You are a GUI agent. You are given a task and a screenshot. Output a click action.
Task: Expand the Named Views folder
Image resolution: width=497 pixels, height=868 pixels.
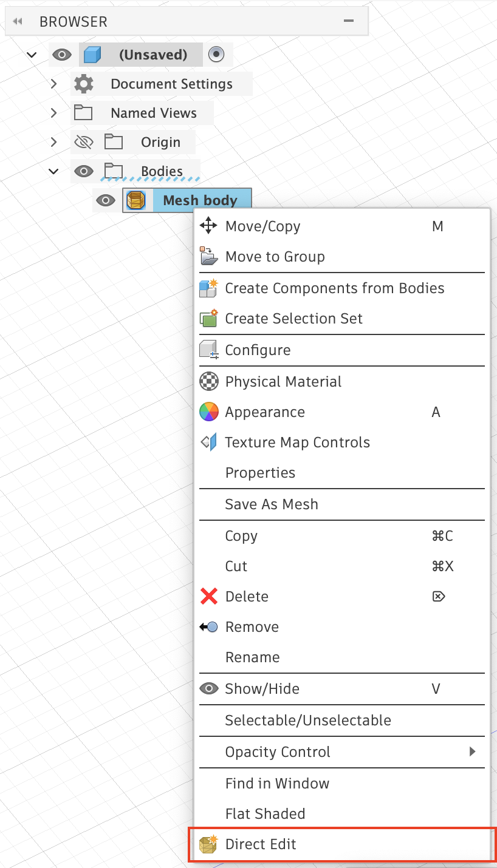click(53, 112)
